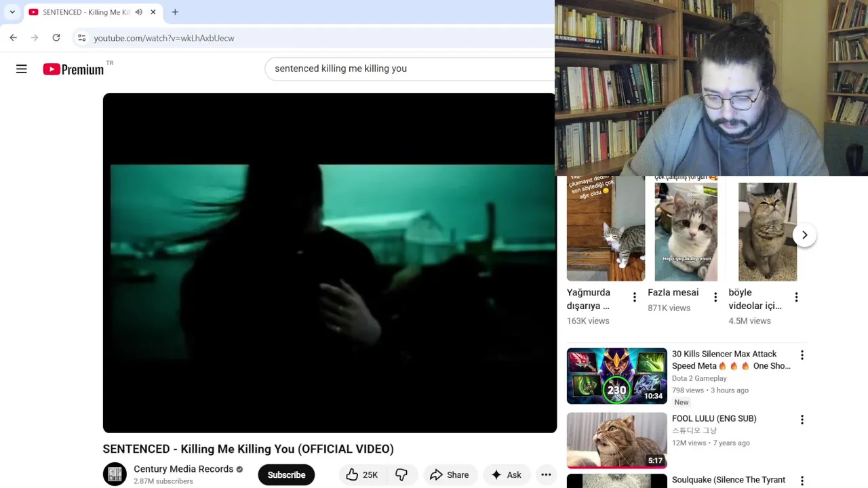The height and width of the screenshot is (488, 868).
Task: Open options for Yağmurda dışarıya Short
Action: click(635, 297)
